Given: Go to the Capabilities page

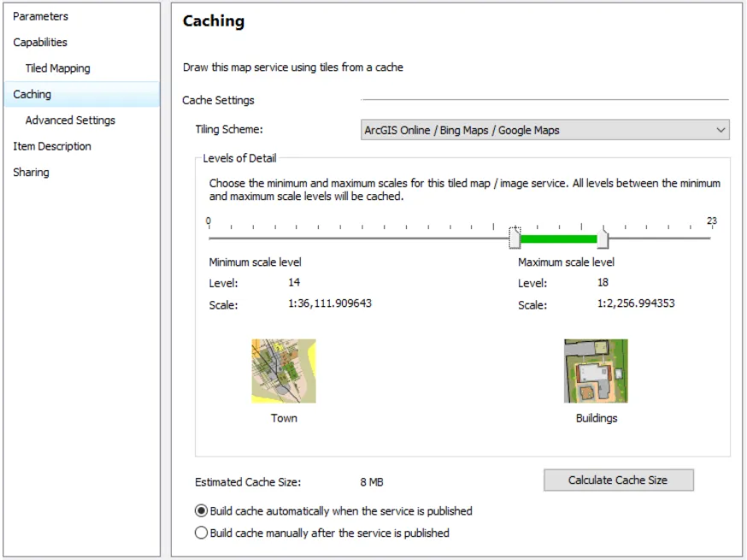Looking at the screenshot, I should point(40,42).
